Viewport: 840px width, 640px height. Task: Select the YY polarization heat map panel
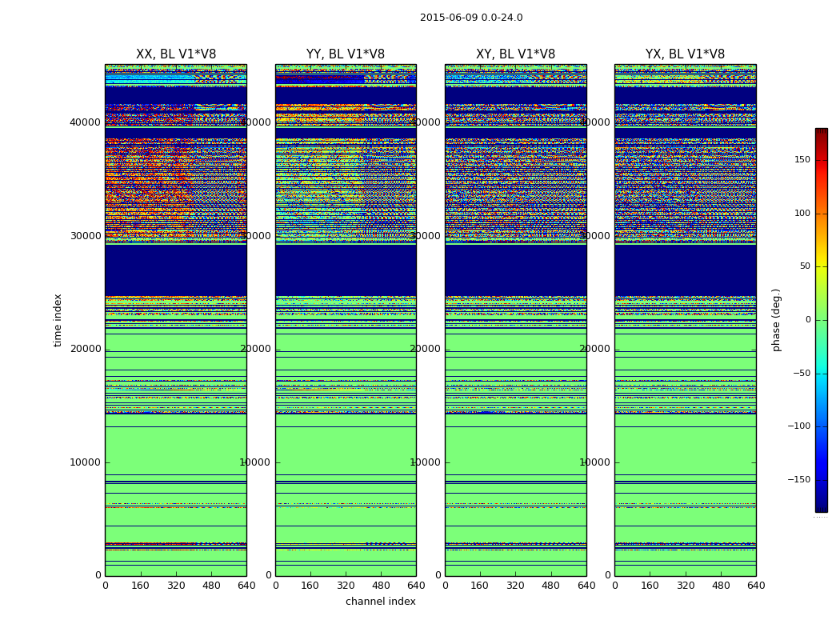tap(346, 320)
